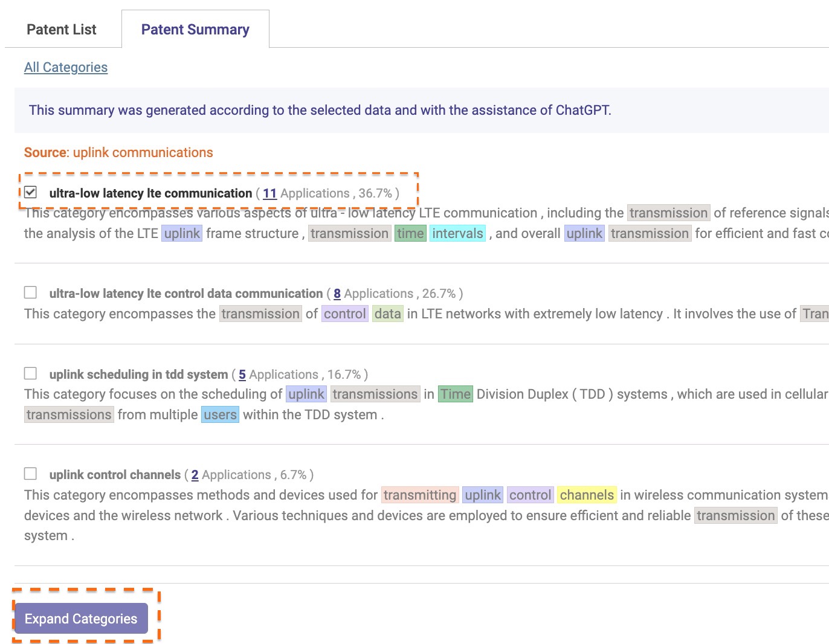This screenshot has width=829, height=644.
Task: Click the highlighted 'users' keyword
Action: [220, 414]
